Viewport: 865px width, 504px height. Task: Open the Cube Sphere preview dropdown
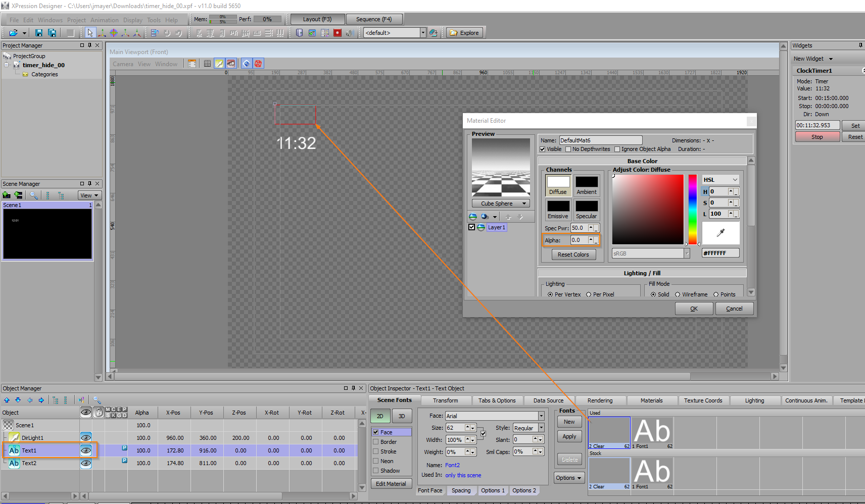pyautogui.click(x=501, y=204)
